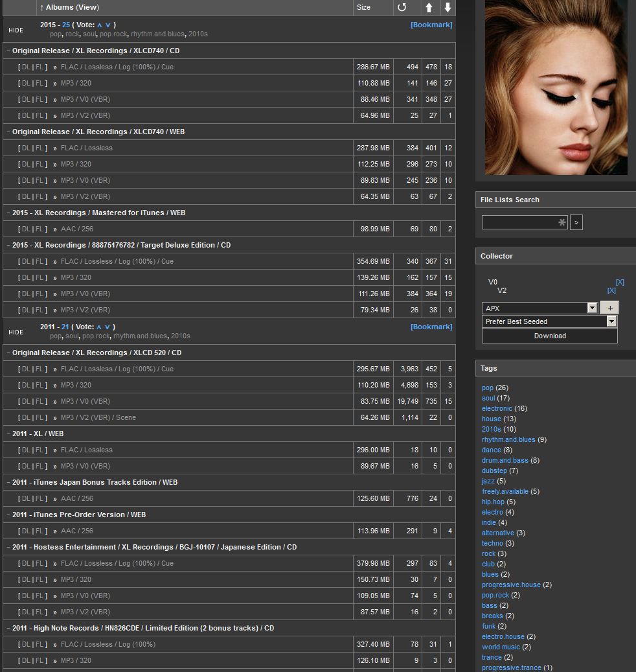Click the soul tag in sidebar Tags
The height and width of the screenshot is (672, 636).
[x=488, y=398]
